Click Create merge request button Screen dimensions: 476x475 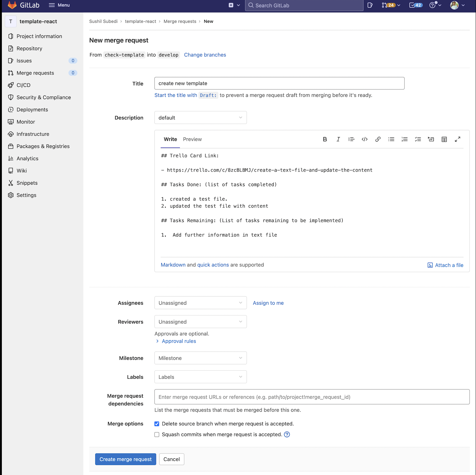coord(125,459)
